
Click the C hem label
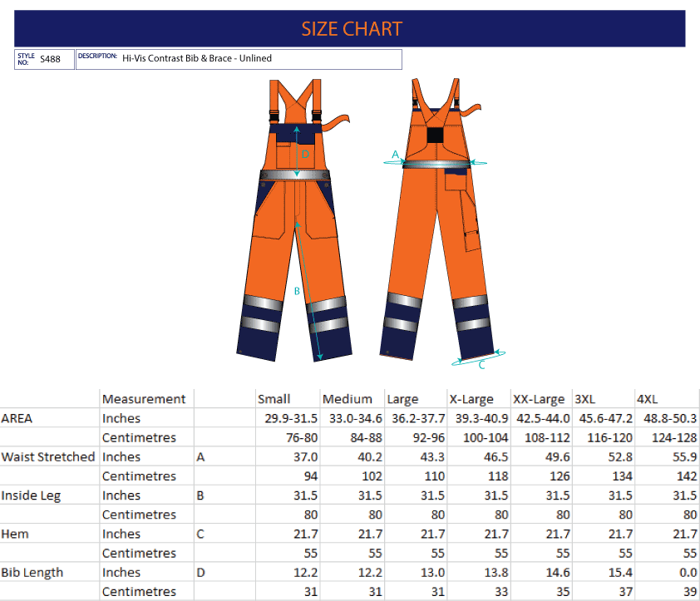click(481, 365)
